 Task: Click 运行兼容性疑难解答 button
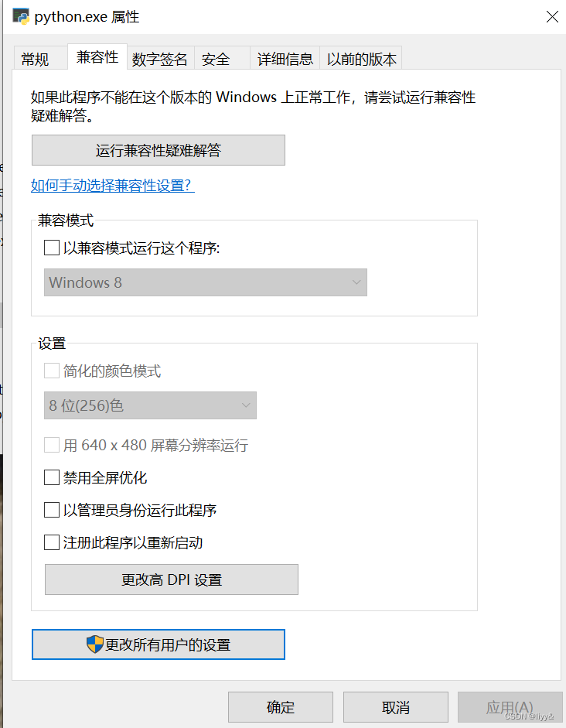click(x=158, y=150)
